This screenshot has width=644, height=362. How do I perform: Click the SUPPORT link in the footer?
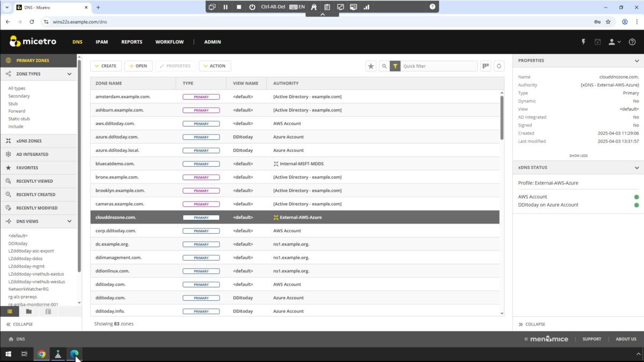click(592, 339)
